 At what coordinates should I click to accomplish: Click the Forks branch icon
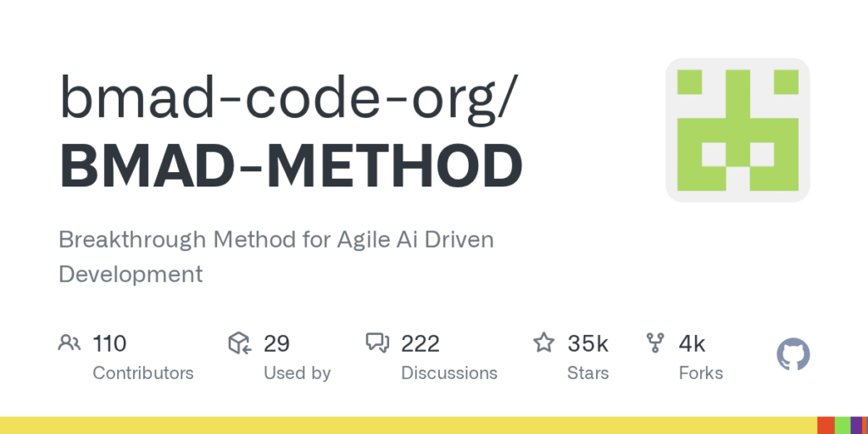[x=655, y=343]
